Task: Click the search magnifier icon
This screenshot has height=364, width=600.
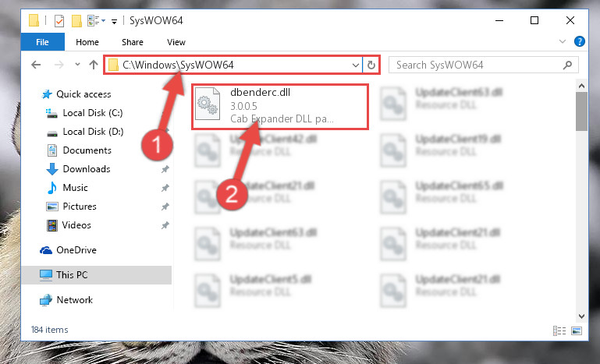Action: pyautogui.click(x=567, y=65)
